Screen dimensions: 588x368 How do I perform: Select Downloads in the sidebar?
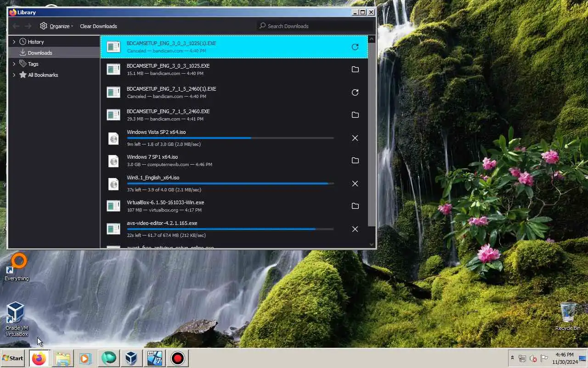point(54,53)
